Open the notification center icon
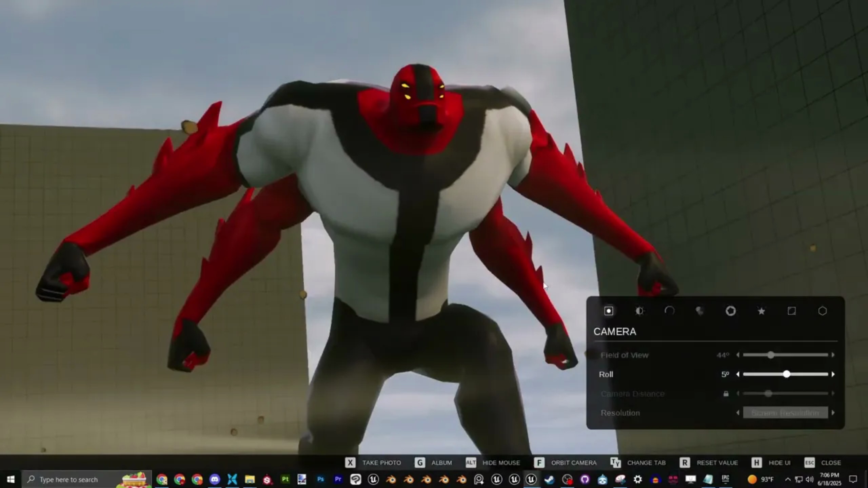The height and width of the screenshot is (488, 868). click(x=853, y=480)
